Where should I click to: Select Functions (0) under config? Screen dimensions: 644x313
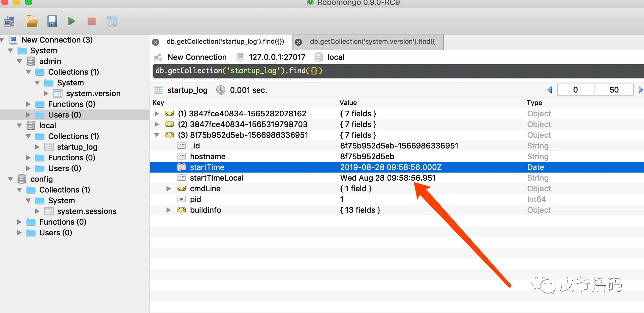[x=63, y=222]
